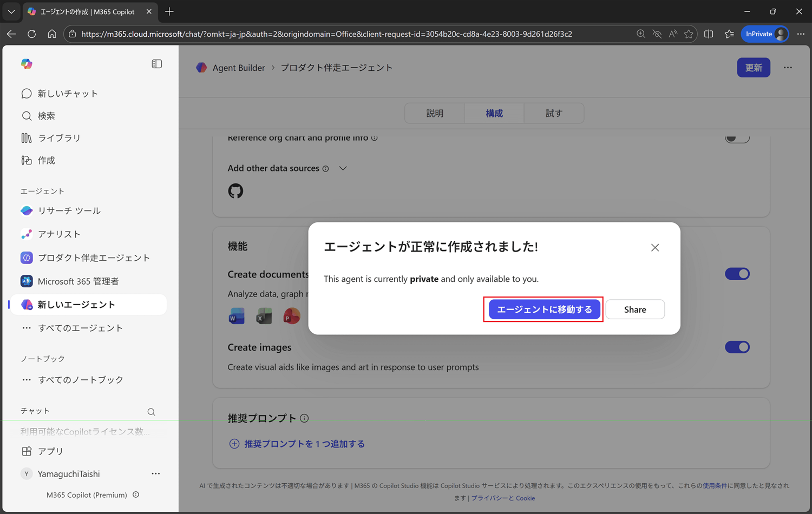Click the Agent Builder breadcrumb
812x514 pixels.
click(x=239, y=68)
